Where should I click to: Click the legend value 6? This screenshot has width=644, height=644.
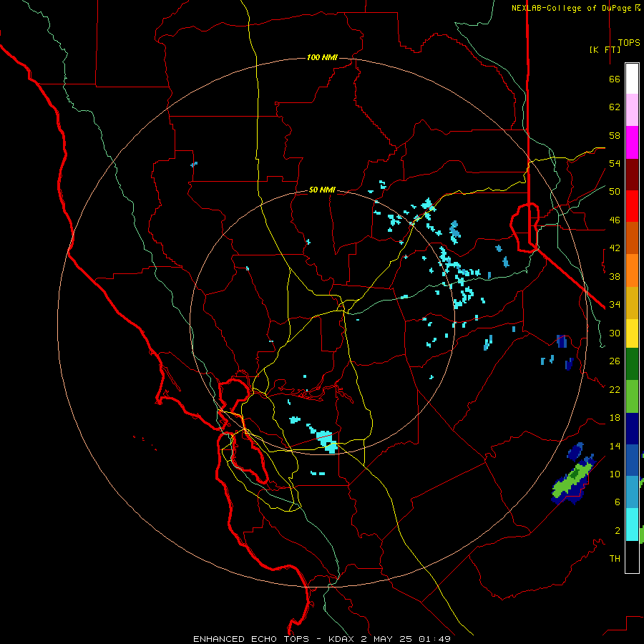(618, 502)
